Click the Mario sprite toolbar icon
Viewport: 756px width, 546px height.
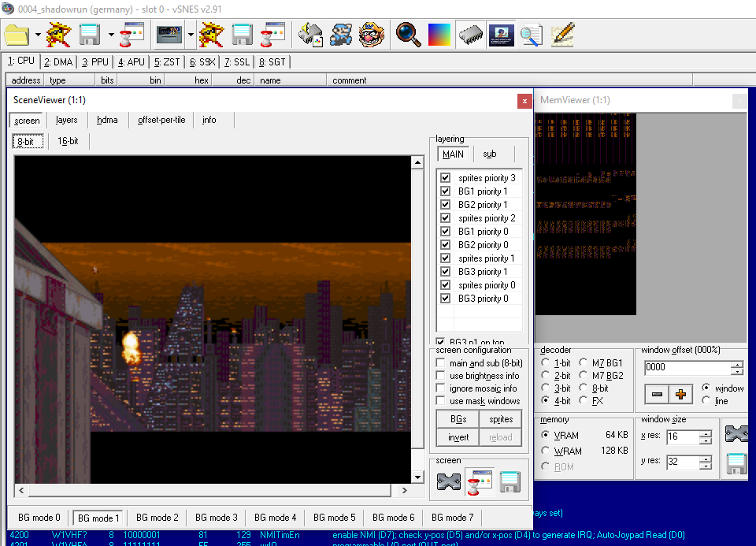click(x=341, y=35)
